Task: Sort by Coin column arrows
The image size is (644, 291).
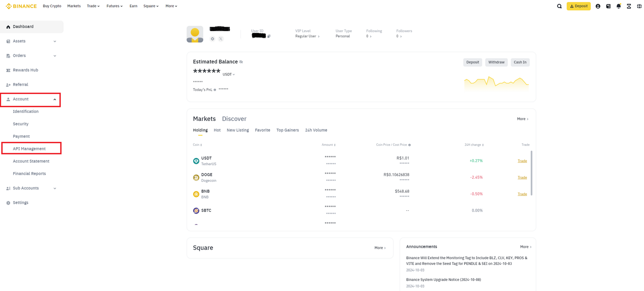Action: point(201,145)
